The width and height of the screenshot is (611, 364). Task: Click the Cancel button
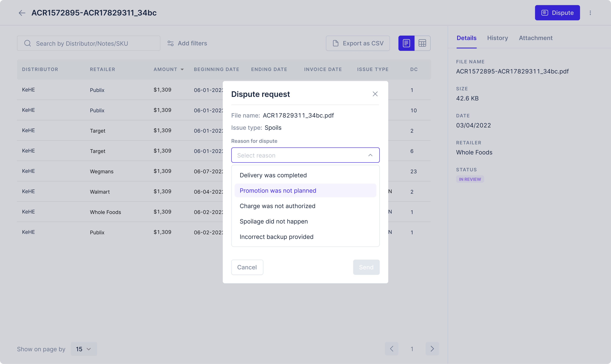click(x=247, y=267)
